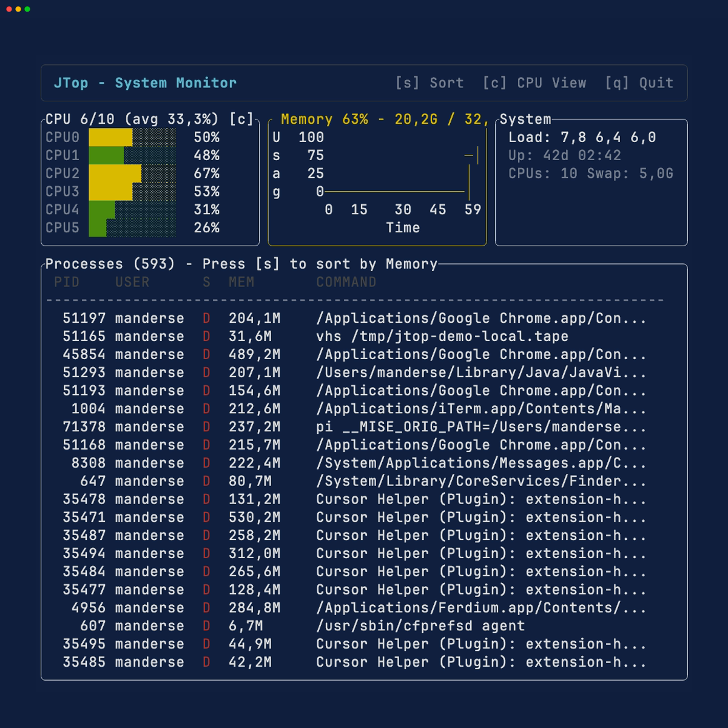Click the [s] Sort shortcut
728x728 pixels.
(429, 83)
